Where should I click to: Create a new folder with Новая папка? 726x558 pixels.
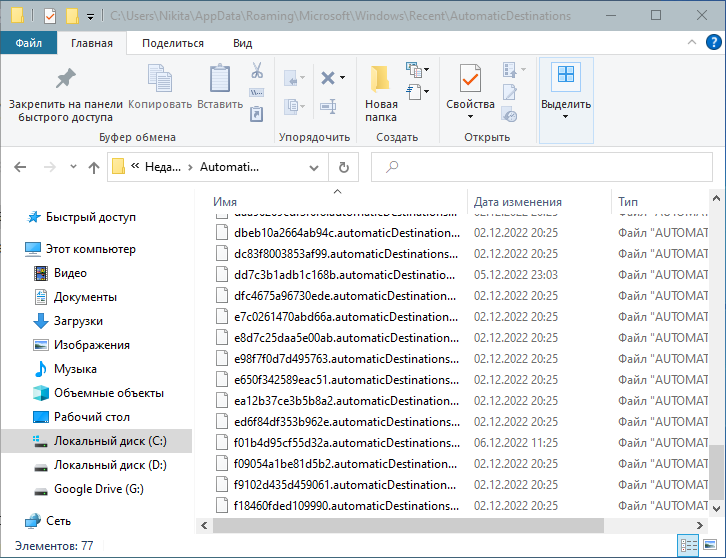coord(381,94)
